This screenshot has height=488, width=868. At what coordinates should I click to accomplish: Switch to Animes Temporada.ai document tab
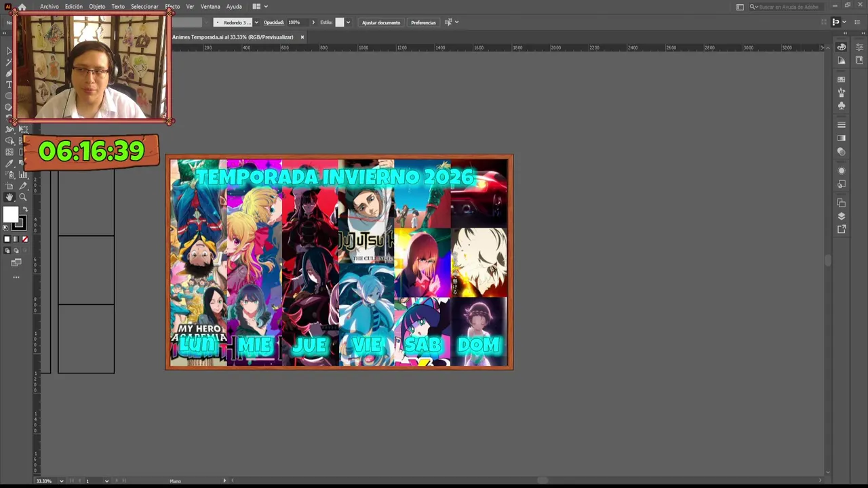click(x=233, y=37)
